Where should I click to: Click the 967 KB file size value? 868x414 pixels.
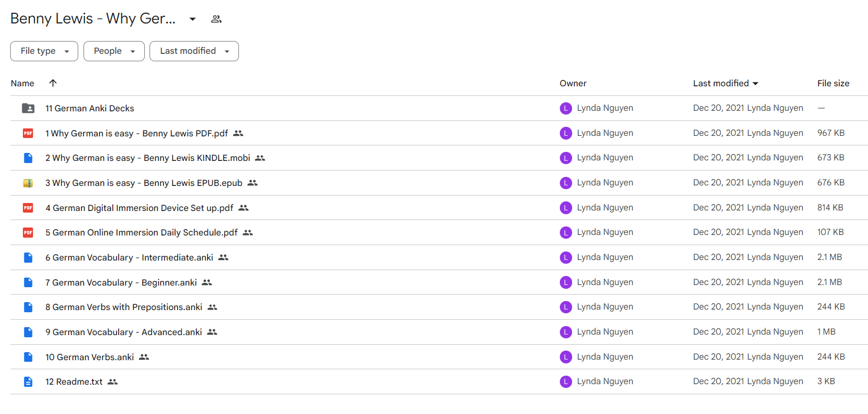pyautogui.click(x=831, y=133)
